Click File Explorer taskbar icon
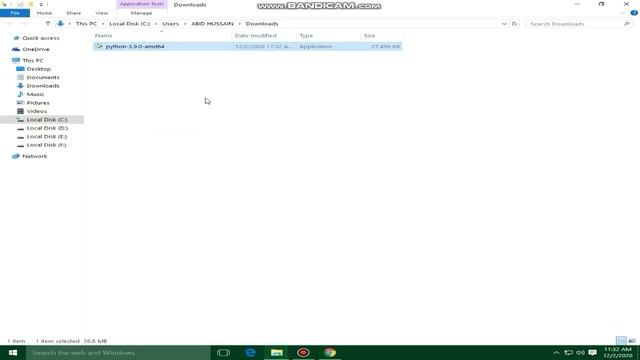 tap(276, 353)
